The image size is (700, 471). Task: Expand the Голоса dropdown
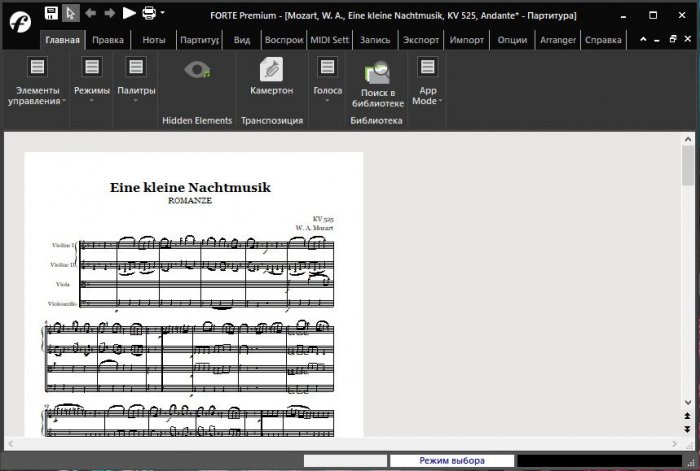tap(327, 80)
